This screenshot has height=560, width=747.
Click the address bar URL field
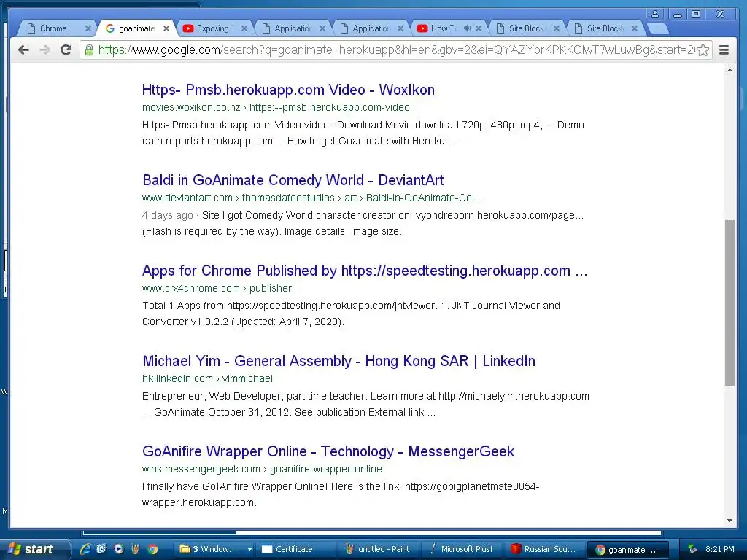[395, 50]
